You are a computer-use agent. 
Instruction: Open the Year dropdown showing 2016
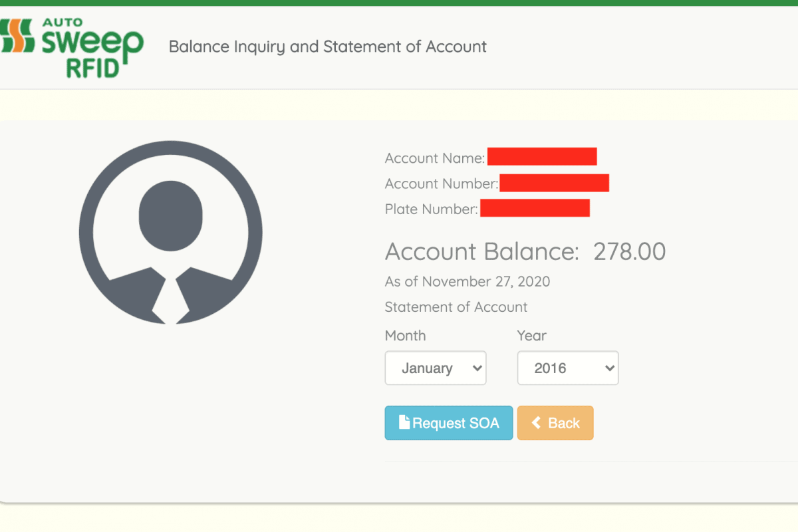pos(567,368)
